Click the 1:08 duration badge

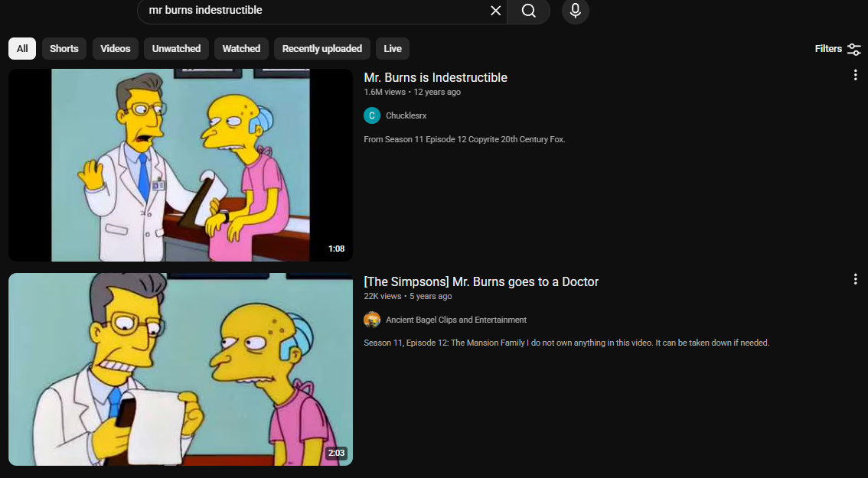337,249
